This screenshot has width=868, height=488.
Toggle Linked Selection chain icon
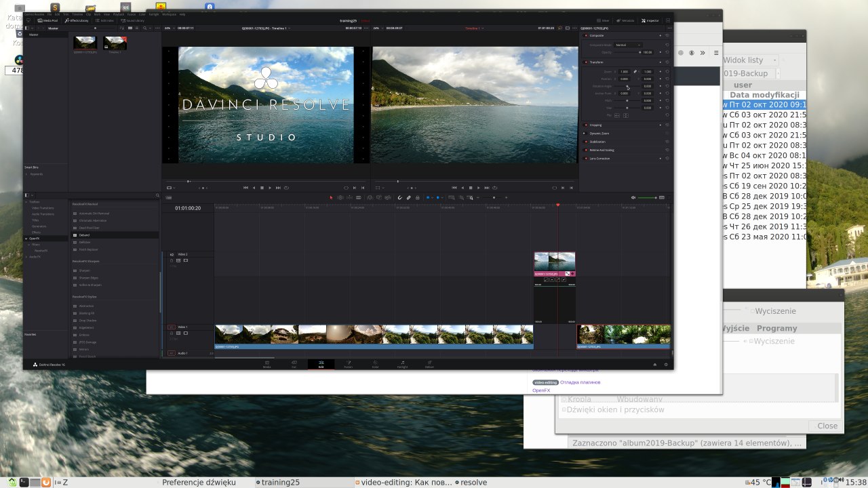coord(408,198)
